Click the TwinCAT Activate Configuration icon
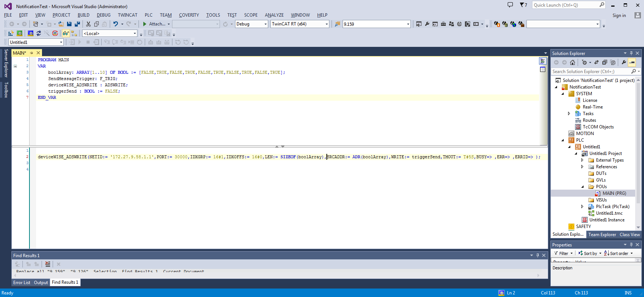The width and height of the screenshot is (644, 297). pyautogui.click(x=11, y=33)
